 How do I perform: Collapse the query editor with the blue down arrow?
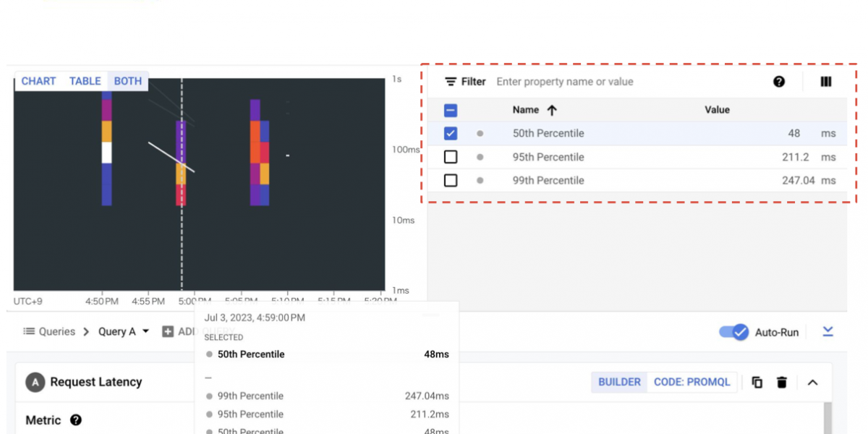828,331
